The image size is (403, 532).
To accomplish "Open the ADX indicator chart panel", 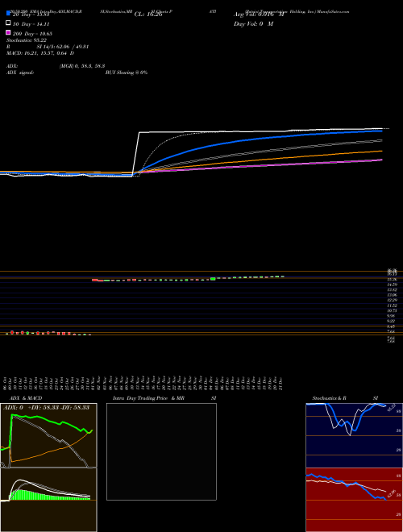I will point(48,435).
